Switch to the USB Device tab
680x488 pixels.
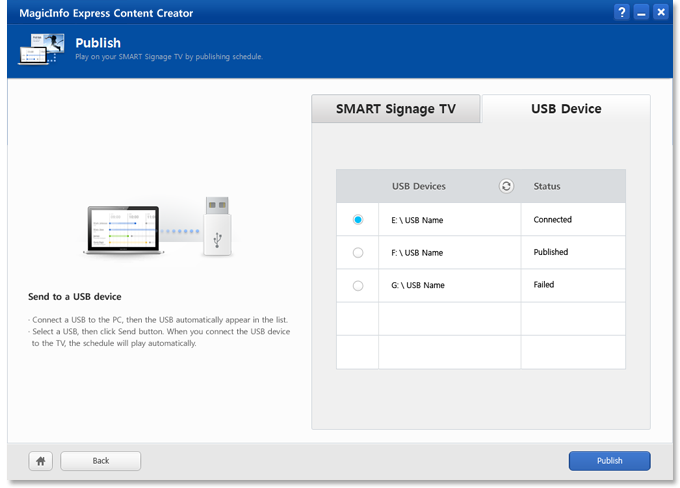tap(566, 108)
